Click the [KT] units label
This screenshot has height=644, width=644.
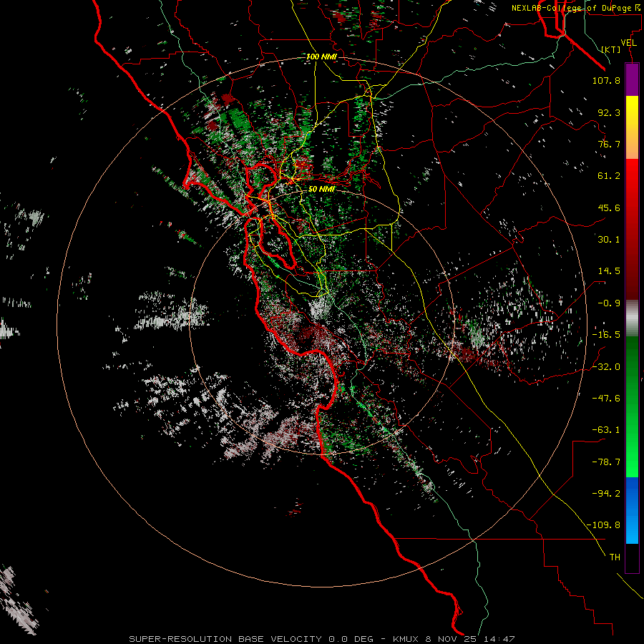click(x=611, y=49)
